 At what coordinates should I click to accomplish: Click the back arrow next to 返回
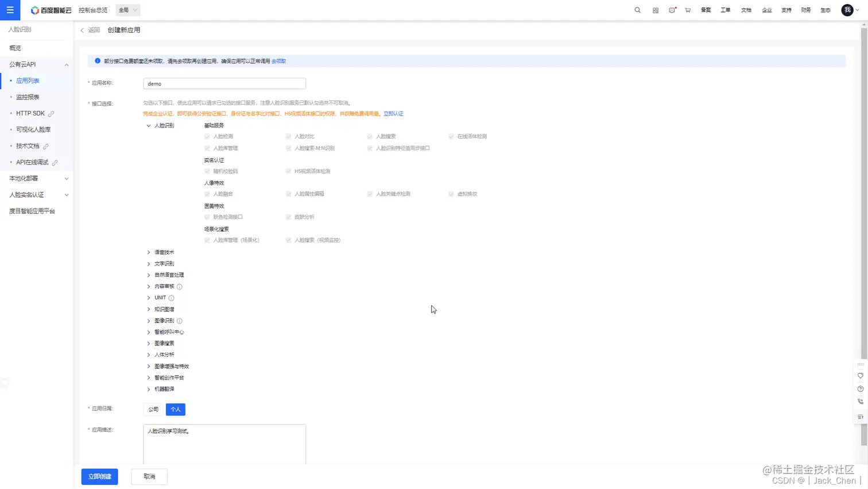click(x=82, y=30)
